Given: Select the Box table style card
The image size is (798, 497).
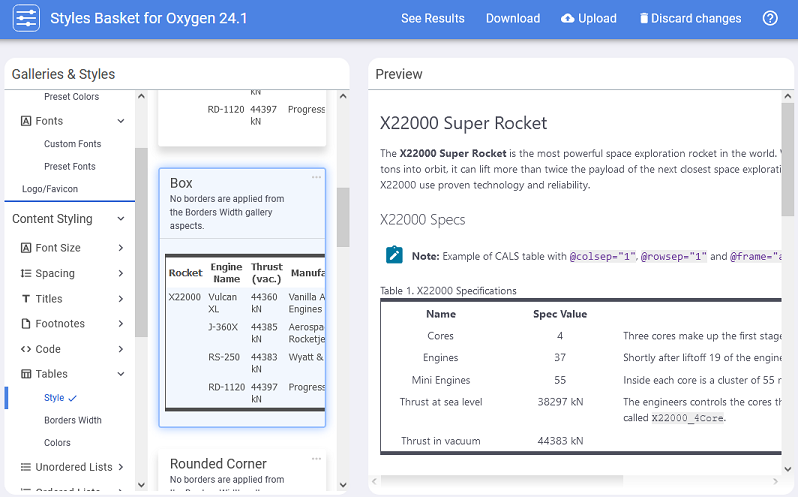Looking at the screenshot, I should point(242,297).
